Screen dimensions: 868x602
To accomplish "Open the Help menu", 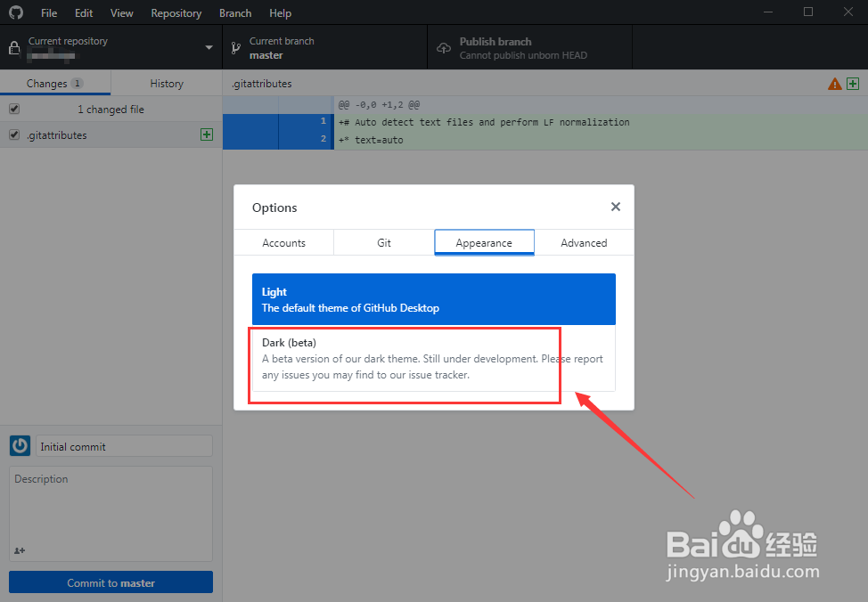I will pyautogui.click(x=280, y=12).
